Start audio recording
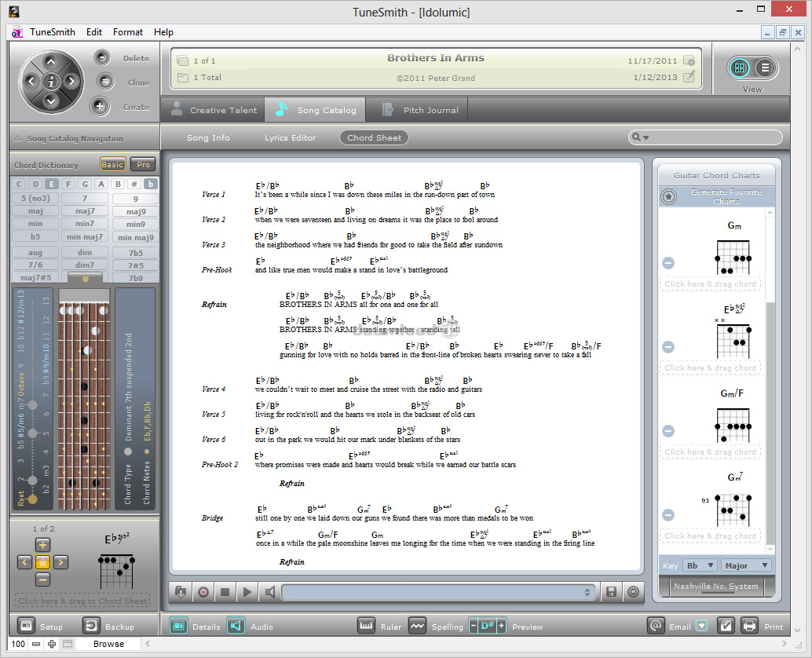Viewport: 812px width, 658px height. [x=203, y=592]
